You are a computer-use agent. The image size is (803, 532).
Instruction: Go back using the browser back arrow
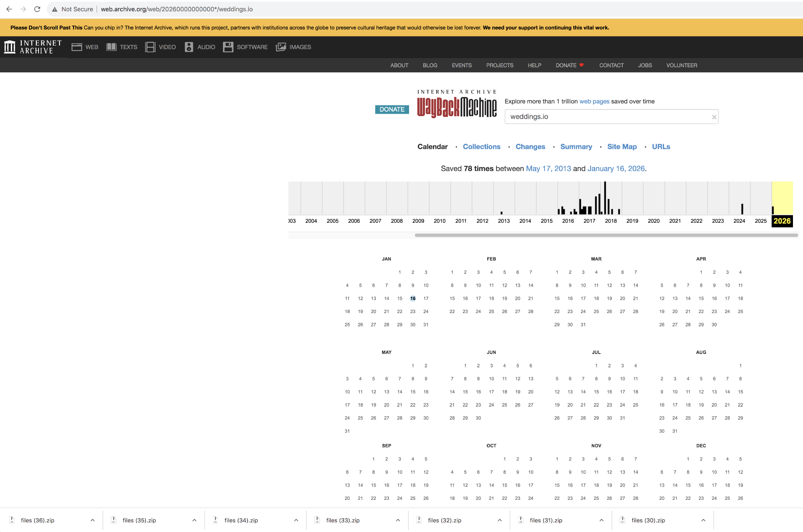pos(9,9)
